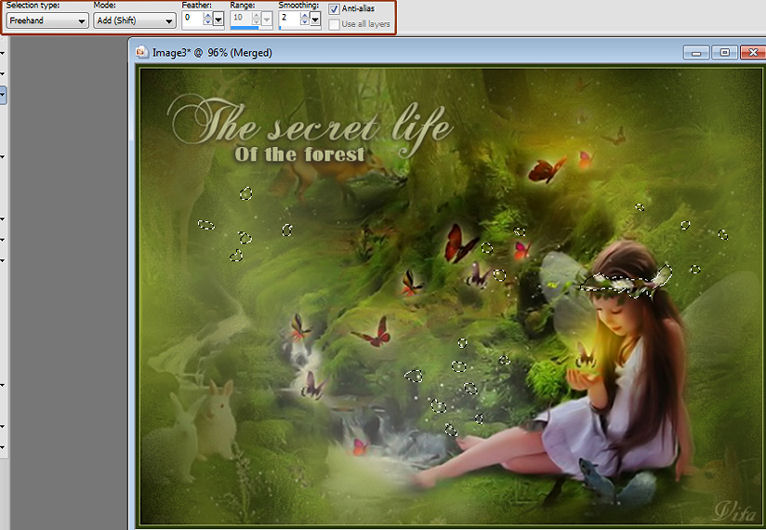Increase the Smoothing value with up arrow
Viewport: 766px width, 530px height.
(x=304, y=16)
